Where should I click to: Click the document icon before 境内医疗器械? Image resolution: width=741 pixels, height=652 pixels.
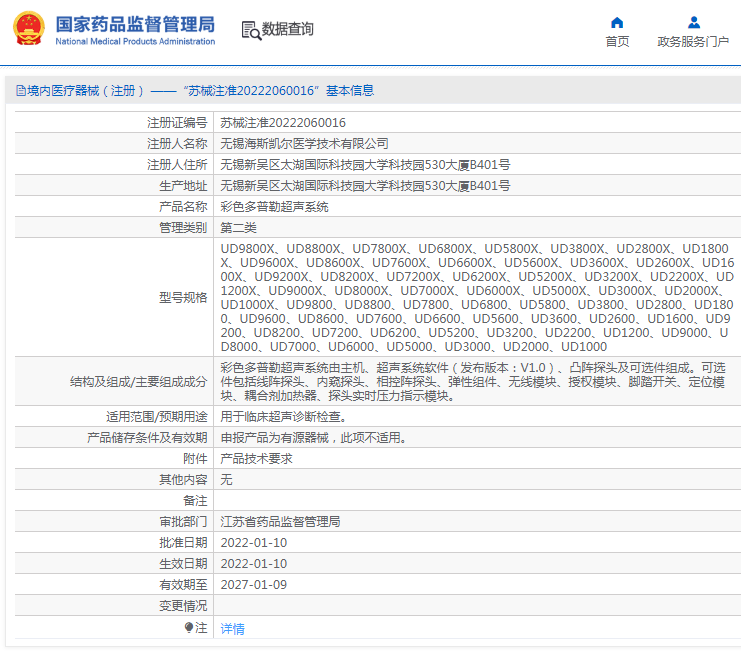coord(21,90)
